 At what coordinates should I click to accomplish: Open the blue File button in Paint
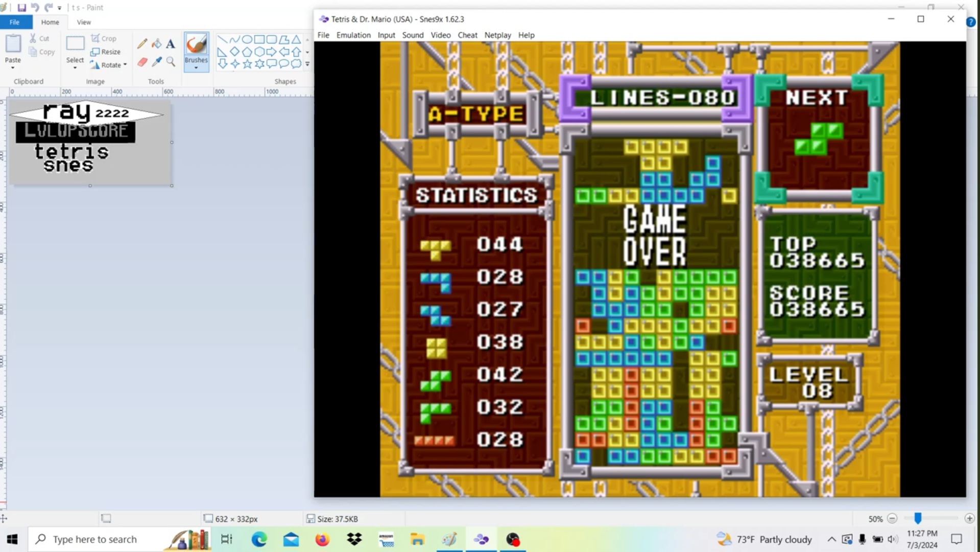click(x=14, y=22)
